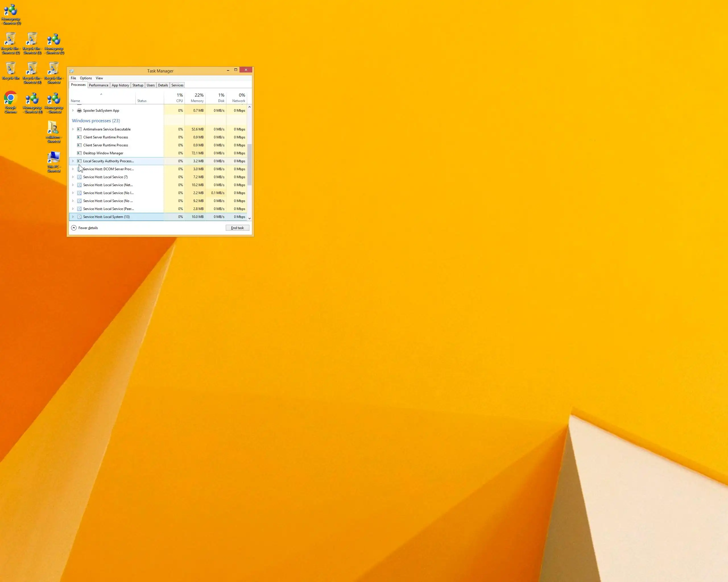Click the Task Manager title bar icon
Viewport: 728px width, 582px height.
click(x=72, y=71)
